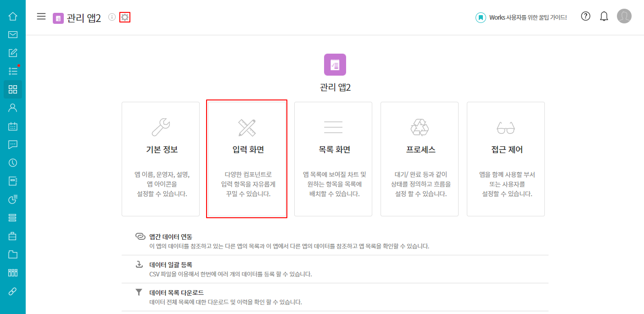This screenshot has height=314, width=644.
Task: Open the Works 꿀팁 가이드 link
Action: point(521,17)
